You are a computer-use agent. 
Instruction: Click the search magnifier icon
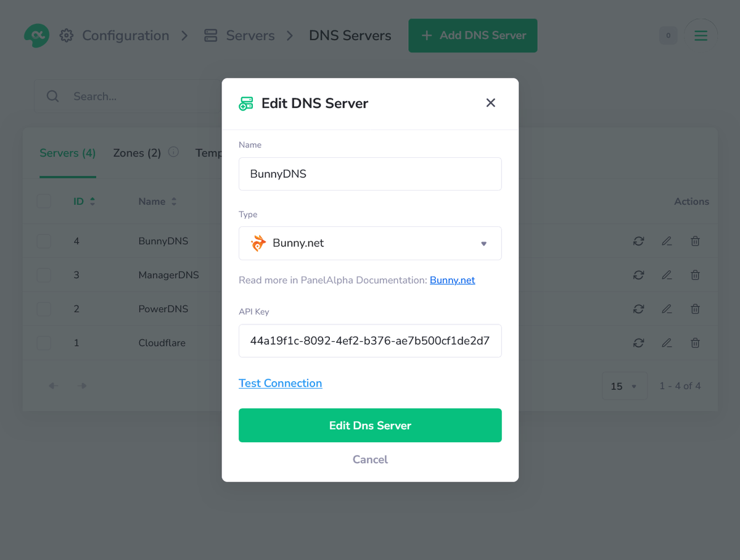point(53,96)
